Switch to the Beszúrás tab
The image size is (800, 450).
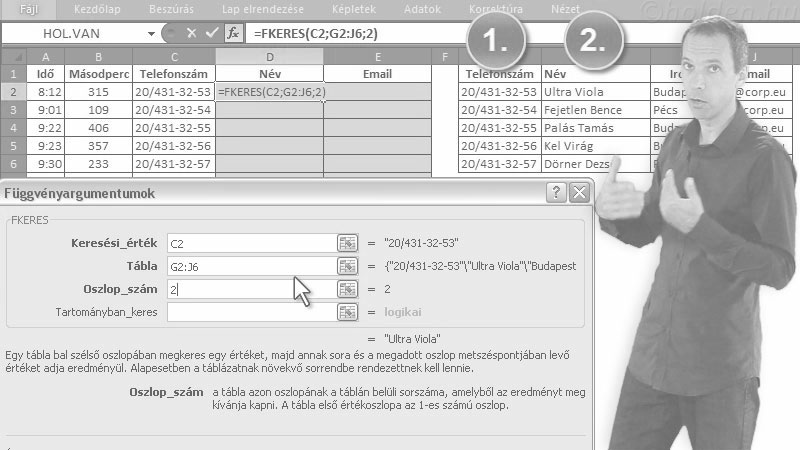pyautogui.click(x=171, y=9)
